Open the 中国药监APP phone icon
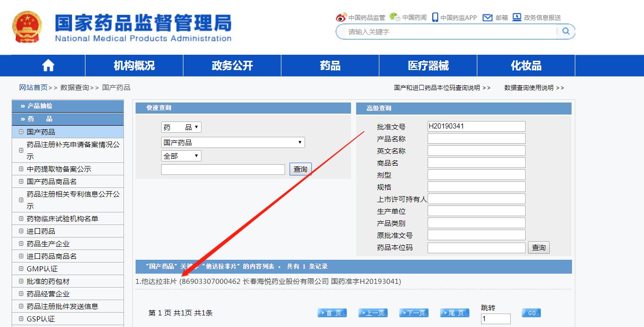The width and height of the screenshot is (644, 327). click(x=434, y=17)
